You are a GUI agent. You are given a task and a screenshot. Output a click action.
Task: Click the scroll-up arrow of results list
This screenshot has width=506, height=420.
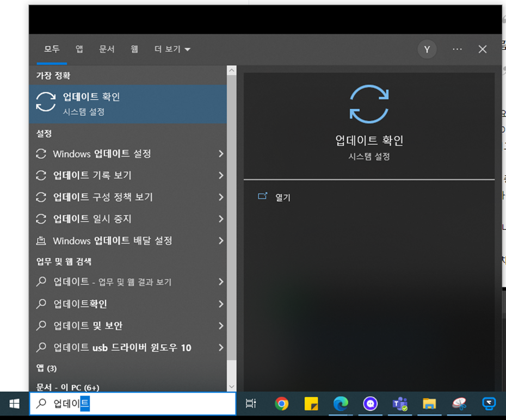coord(231,70)
